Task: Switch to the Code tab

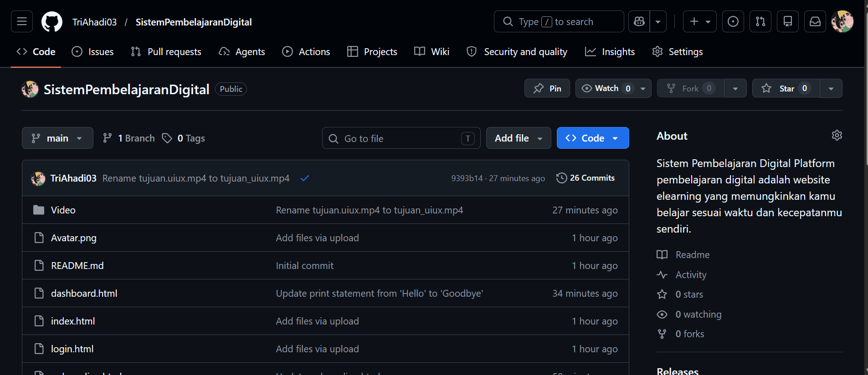Action: [x=36, y=52]
